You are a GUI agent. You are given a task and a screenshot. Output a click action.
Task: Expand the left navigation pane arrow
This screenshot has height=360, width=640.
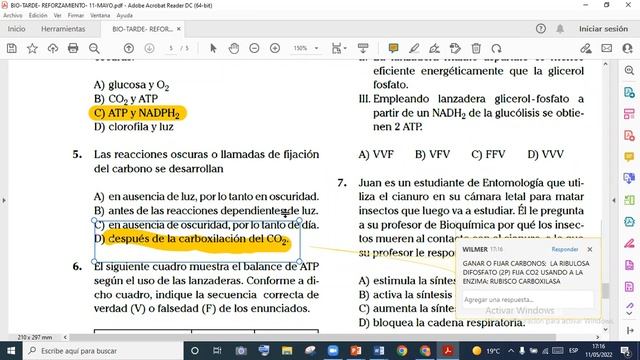[4, 200]
